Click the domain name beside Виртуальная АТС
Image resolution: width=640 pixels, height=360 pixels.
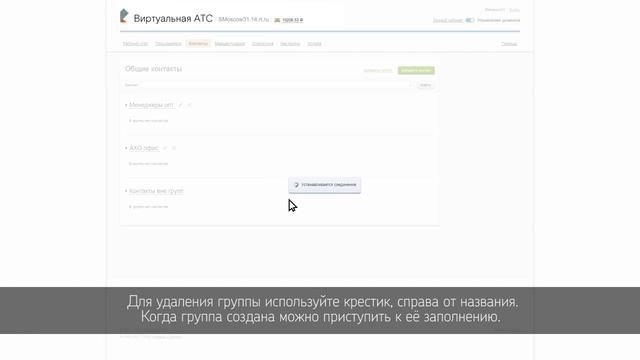coord(244,20)
